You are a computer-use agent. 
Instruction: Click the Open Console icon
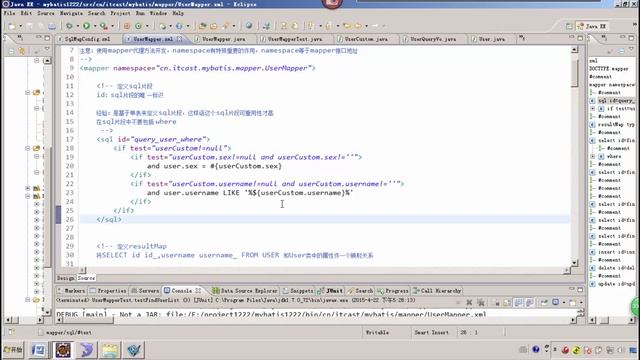coord(573,302)
